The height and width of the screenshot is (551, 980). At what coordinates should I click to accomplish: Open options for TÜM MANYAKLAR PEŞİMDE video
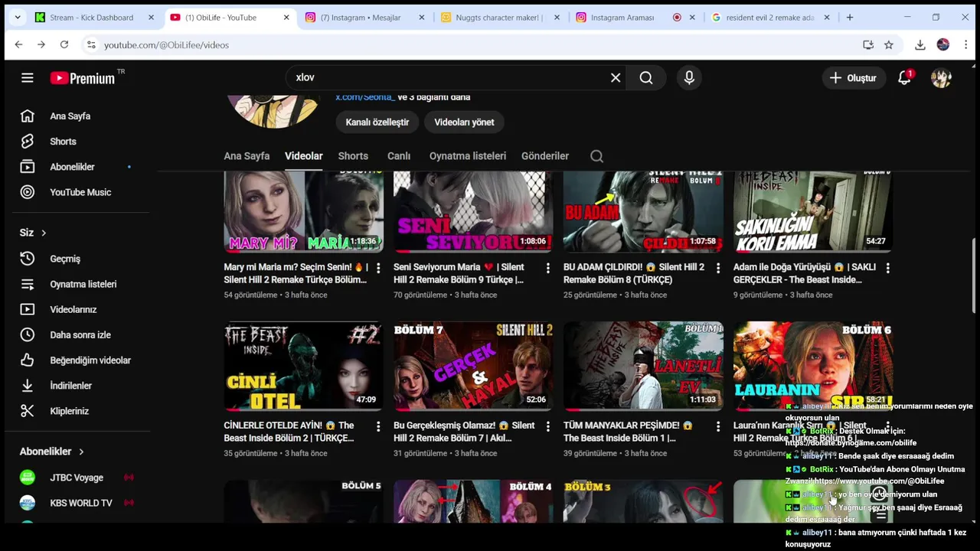click(717, 426)
